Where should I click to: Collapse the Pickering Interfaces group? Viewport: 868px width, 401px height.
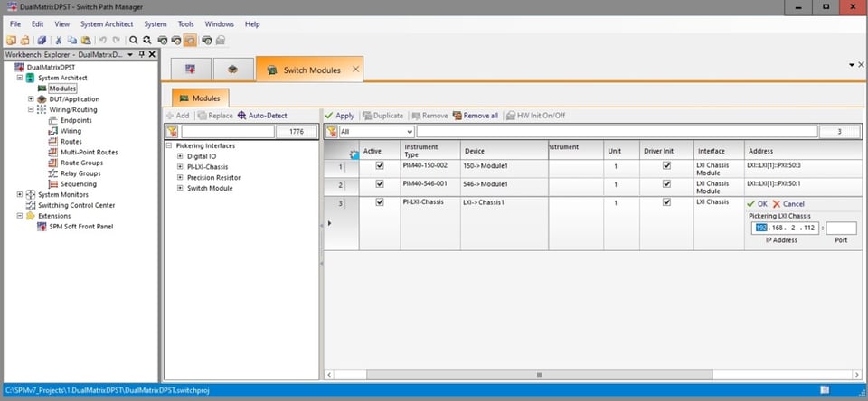click(169, 145)
